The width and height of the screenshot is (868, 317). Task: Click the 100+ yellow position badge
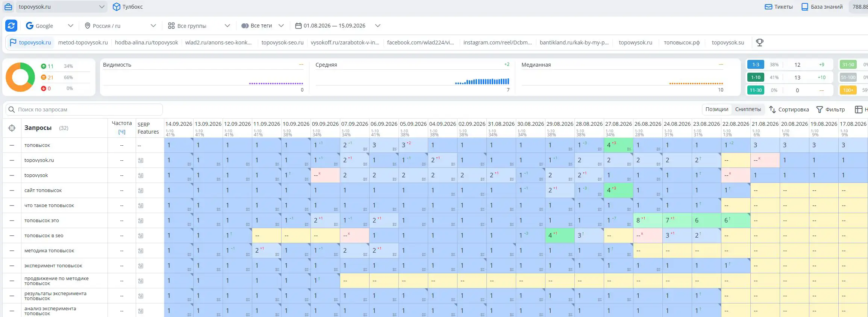pyautogui.click(x=848, y=90)
